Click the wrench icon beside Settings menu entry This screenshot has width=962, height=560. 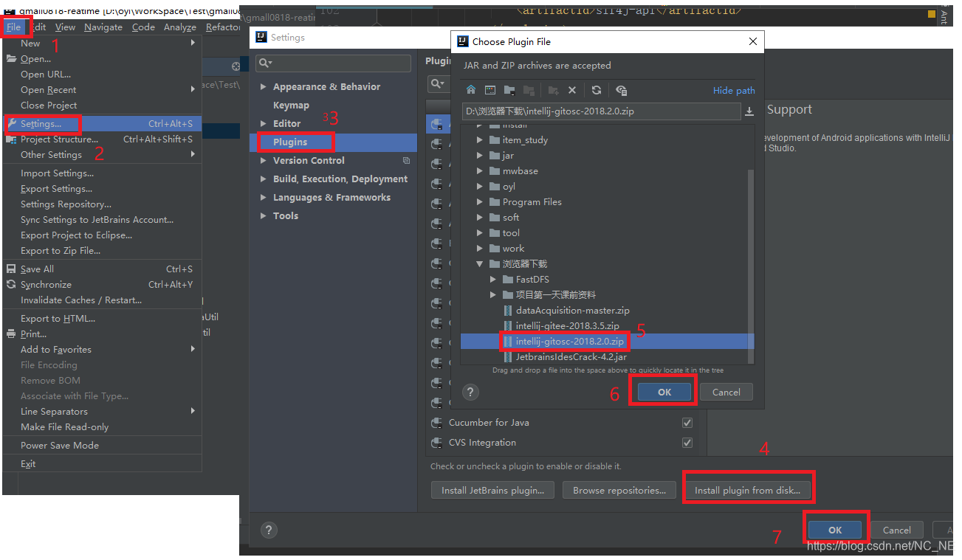pyautogui.click(x=11, y=123)
